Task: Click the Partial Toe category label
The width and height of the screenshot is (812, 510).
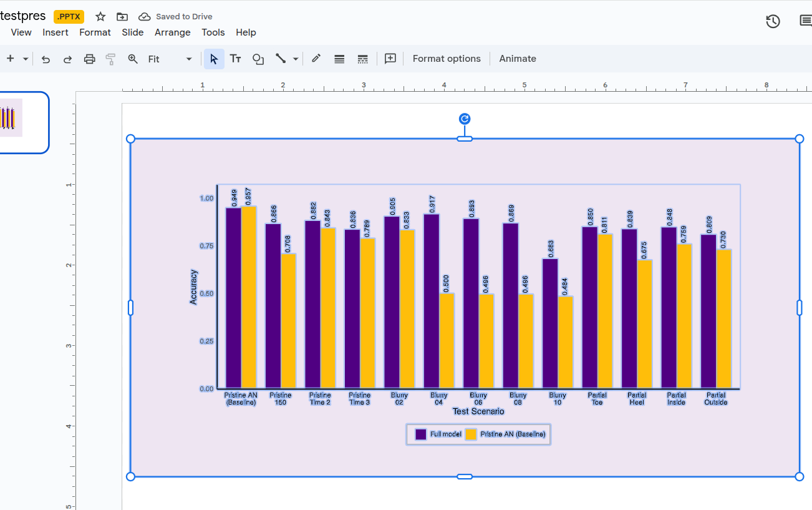Action: [597, 399]
